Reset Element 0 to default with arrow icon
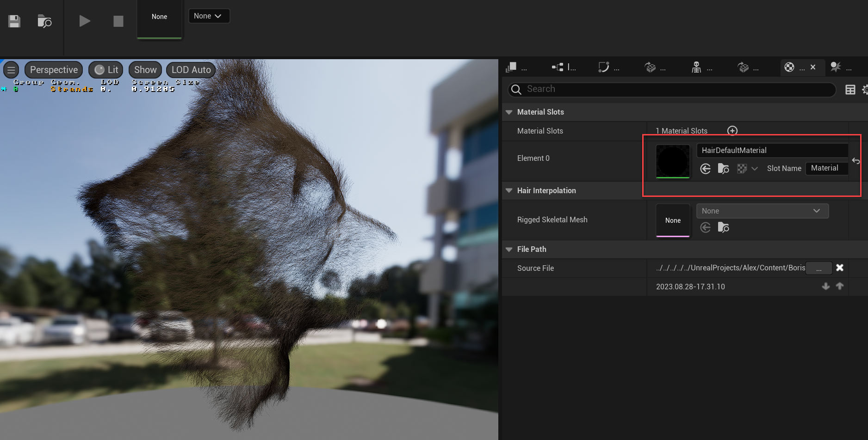Screen dimensions: 868x440 (x=856, y=161)
